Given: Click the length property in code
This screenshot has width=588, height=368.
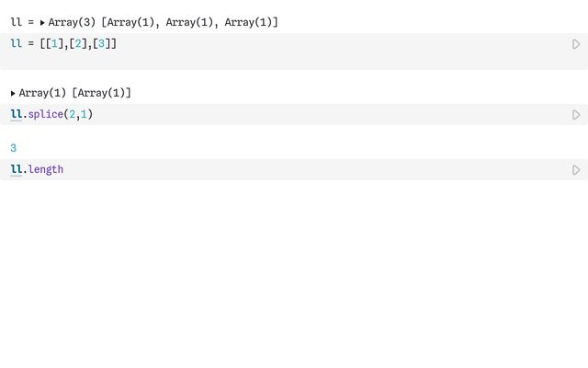Looking at the screenshot, I should point(46,169).
